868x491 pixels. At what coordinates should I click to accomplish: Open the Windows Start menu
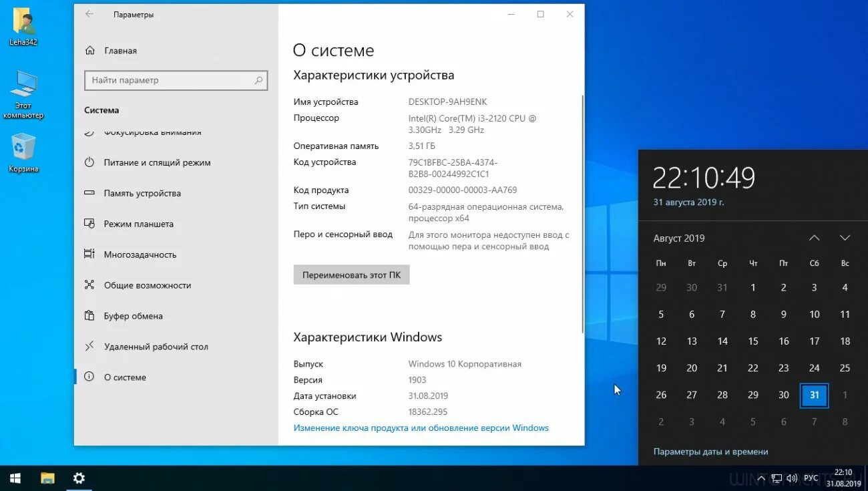tap(15, 478)
